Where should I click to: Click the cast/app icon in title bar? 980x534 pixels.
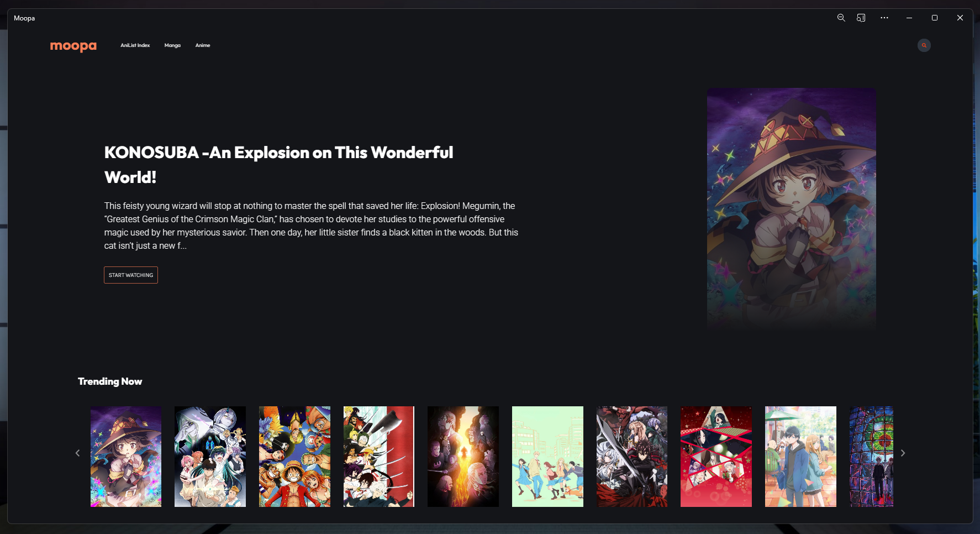coord(861,18)
